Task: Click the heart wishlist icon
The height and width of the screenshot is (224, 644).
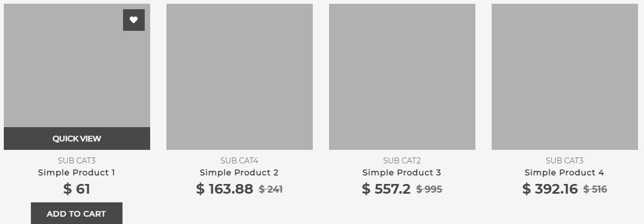Action: coord(134,20)
